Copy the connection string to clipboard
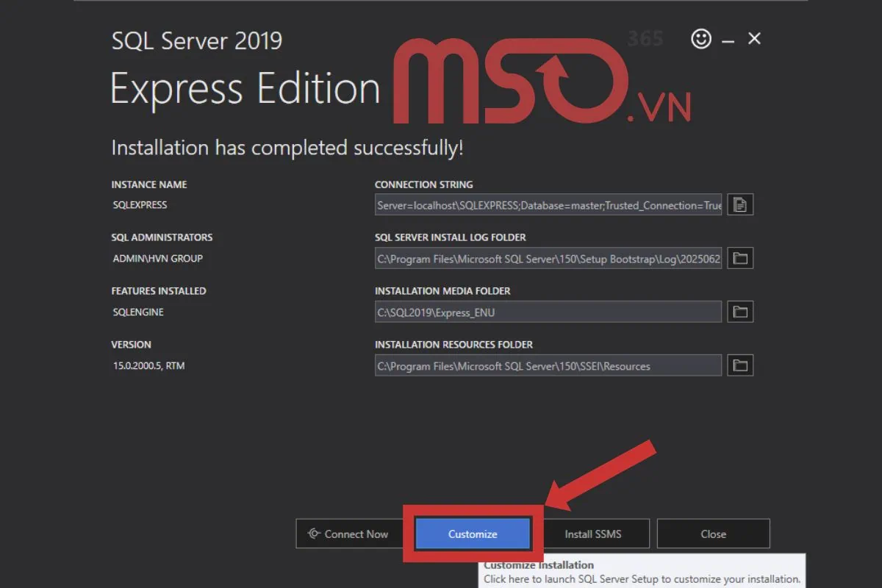This screenshot has height=588, width=882. coord(739,204)
